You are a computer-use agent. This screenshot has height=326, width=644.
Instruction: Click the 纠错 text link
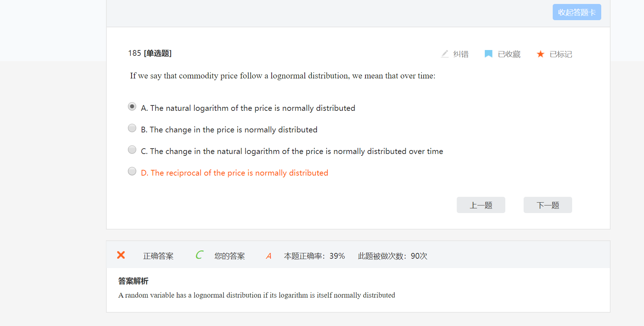coord(461,54)
